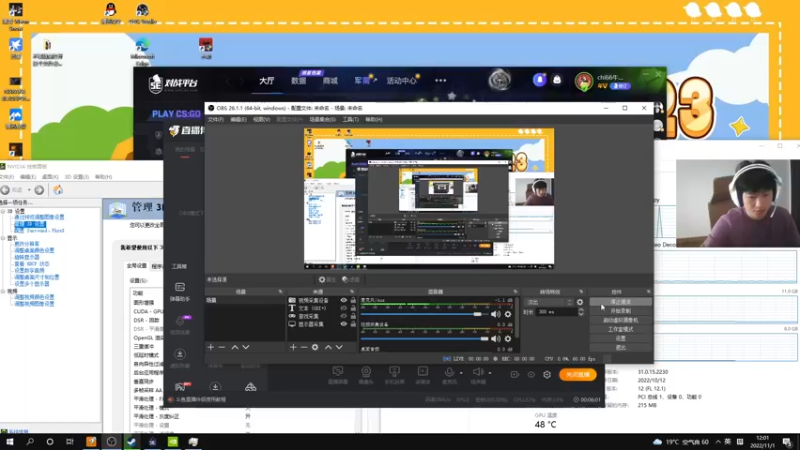
Task: Collapse the video tree node in NVIDIA panel
Action: [x=3, y=291]
